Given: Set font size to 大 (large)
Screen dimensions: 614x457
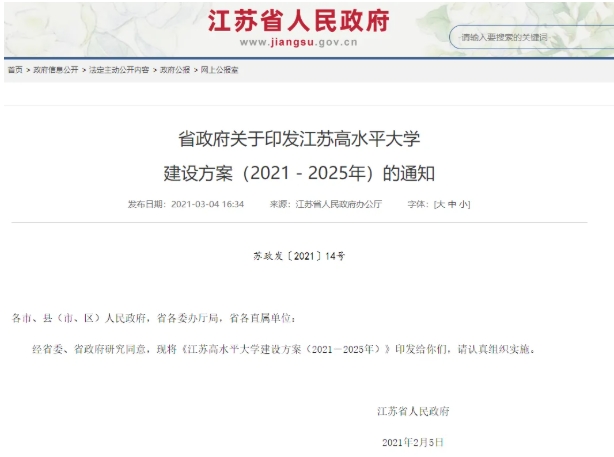Looking at the screenshot, I should pos(439,204).
